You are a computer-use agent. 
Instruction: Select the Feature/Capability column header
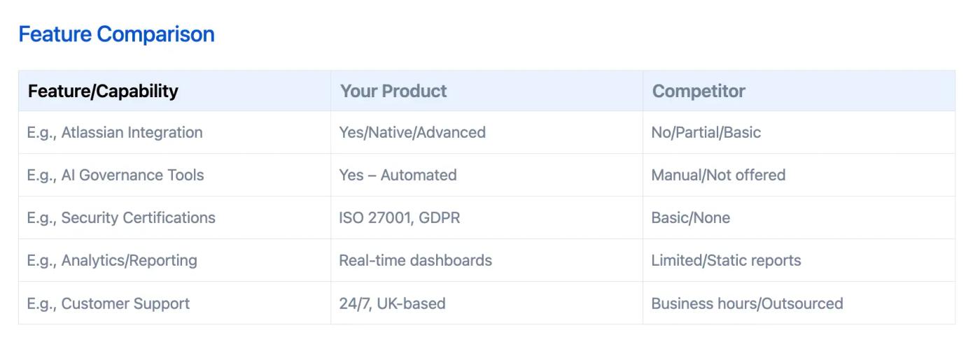pyautogui.click(x=103, y=91)
